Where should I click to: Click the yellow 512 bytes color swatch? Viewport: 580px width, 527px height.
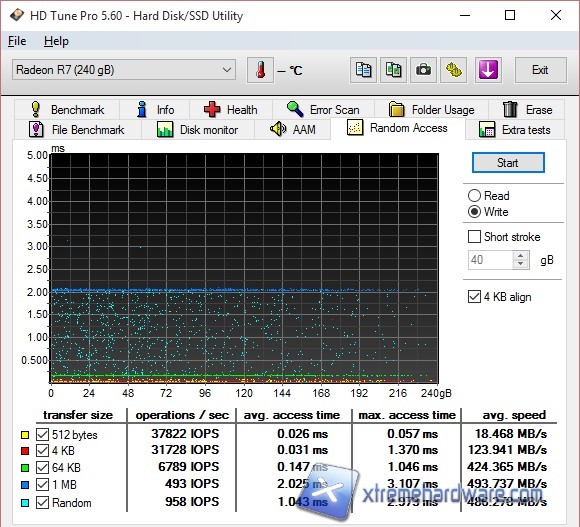(25, 435)
